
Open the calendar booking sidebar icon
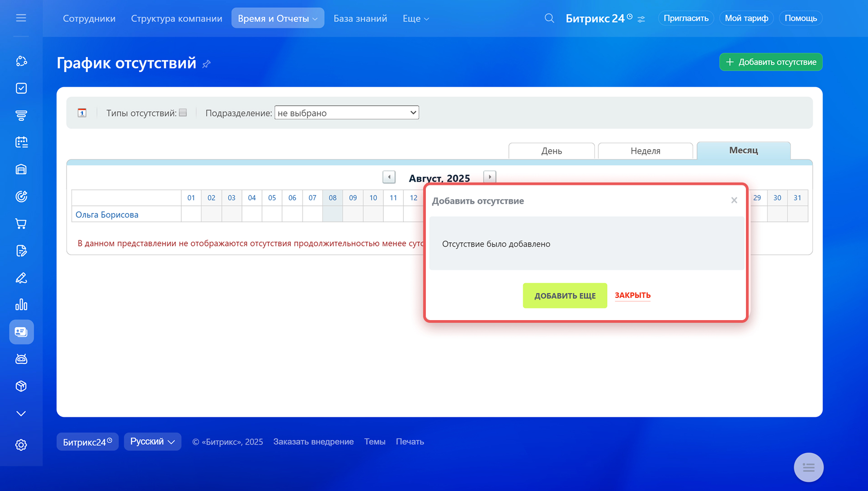tap(21, 142)
